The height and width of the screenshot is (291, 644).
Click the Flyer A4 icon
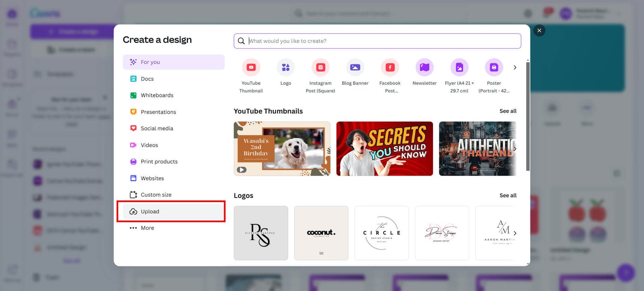tap(459, 68)
